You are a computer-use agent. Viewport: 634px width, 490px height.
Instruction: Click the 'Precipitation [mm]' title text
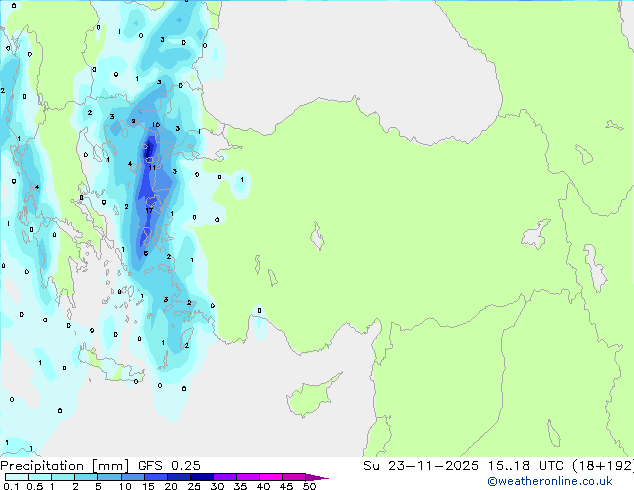(65, 466)
